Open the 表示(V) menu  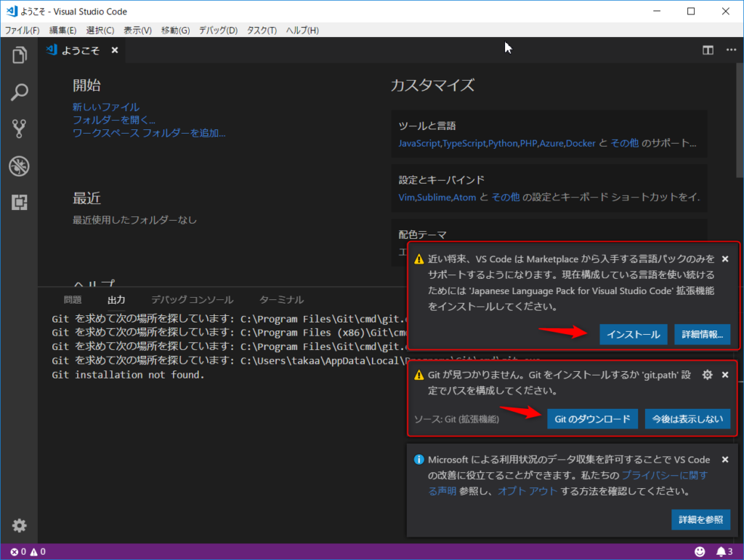(137, 31)
